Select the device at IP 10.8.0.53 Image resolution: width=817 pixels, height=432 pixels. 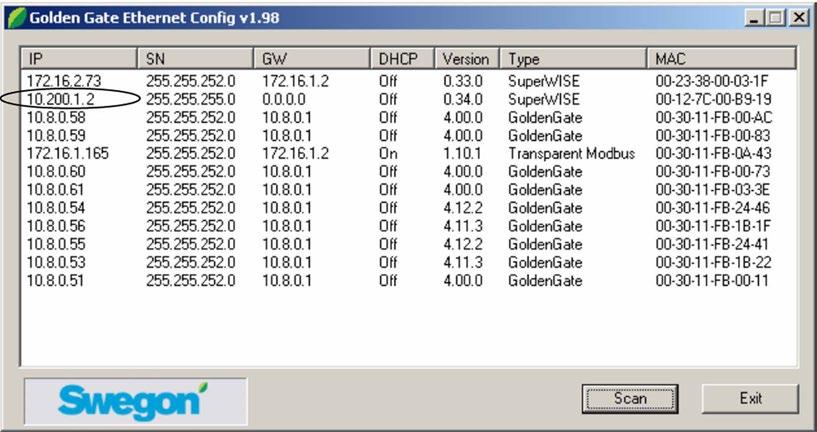409,263
